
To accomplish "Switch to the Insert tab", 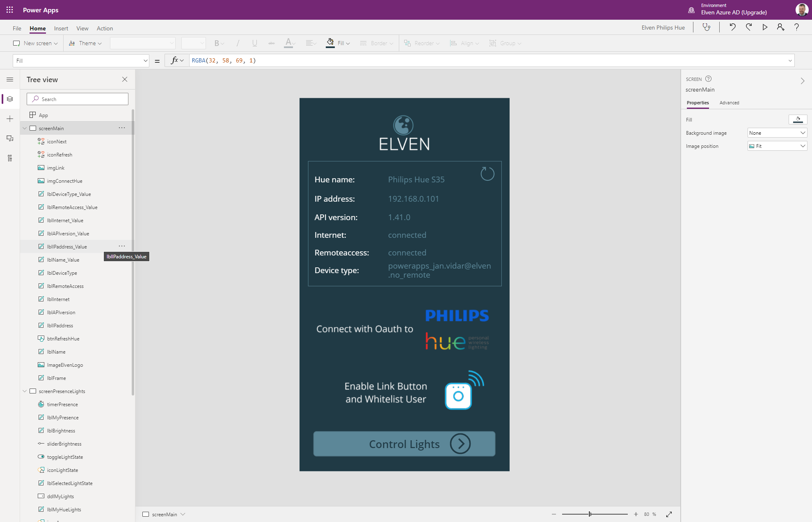I will (x=61, y=28).
